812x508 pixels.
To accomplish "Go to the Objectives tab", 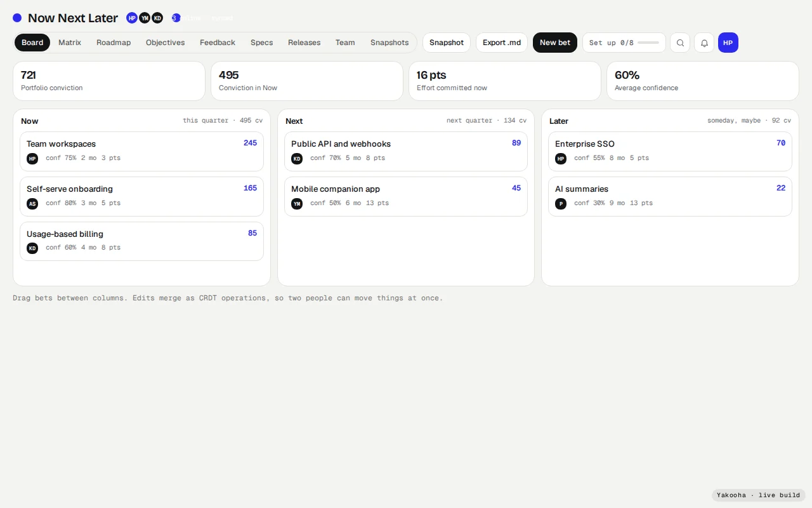I will (x=166, y=43).
